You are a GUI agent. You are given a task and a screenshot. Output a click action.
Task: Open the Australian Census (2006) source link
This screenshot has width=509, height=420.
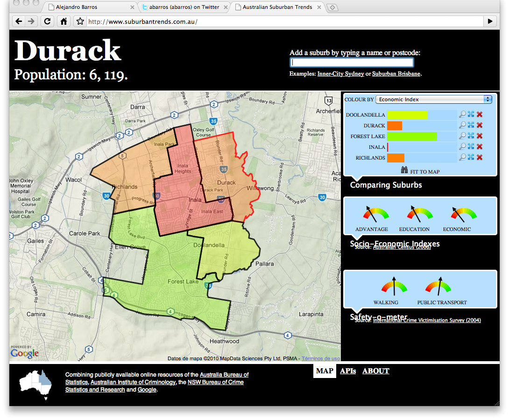[402, 247]
